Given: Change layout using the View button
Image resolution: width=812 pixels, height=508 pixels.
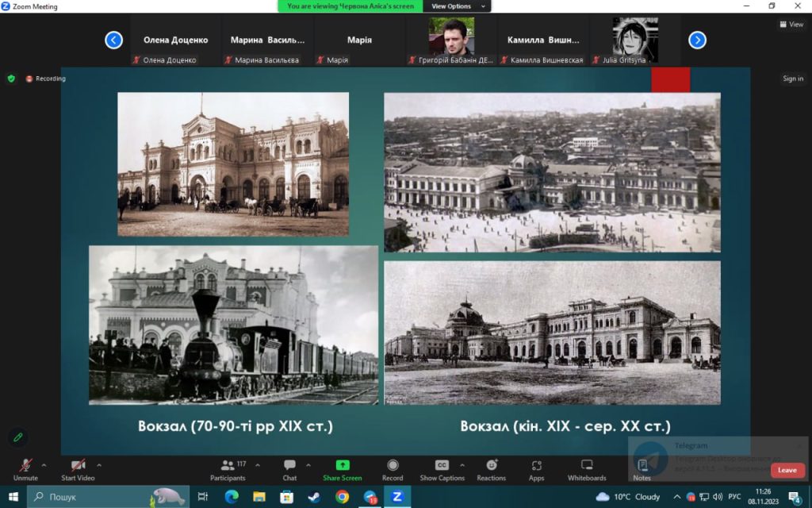Looking at the screenshot, I should point(791,24).
